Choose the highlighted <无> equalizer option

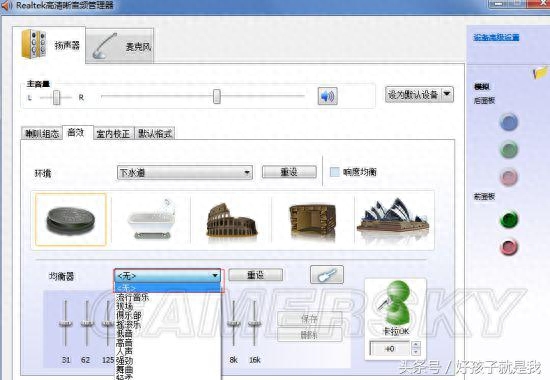coord(167,288)
